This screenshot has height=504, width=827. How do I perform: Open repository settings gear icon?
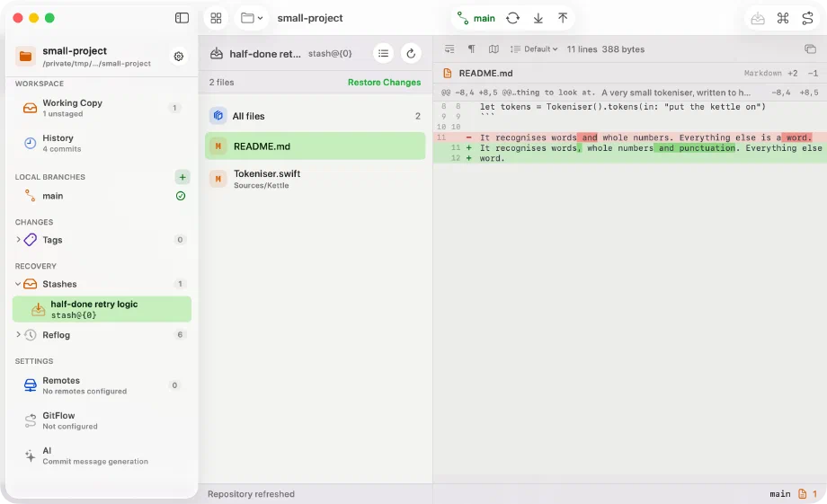pyautogui.click(x=179, y=56)
